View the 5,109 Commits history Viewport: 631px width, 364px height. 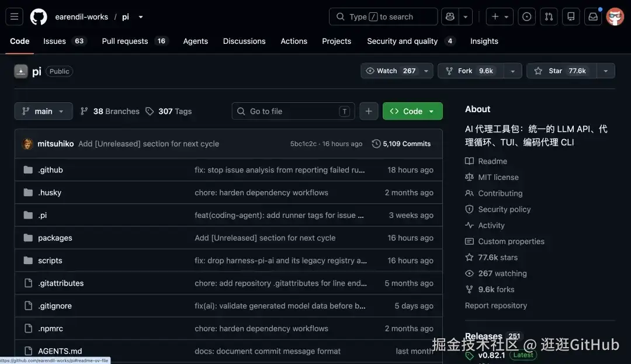pos(401,144)
